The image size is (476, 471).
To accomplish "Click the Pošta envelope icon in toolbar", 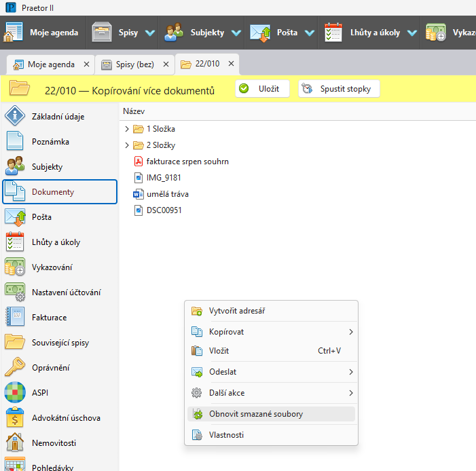I will (260, 33).
